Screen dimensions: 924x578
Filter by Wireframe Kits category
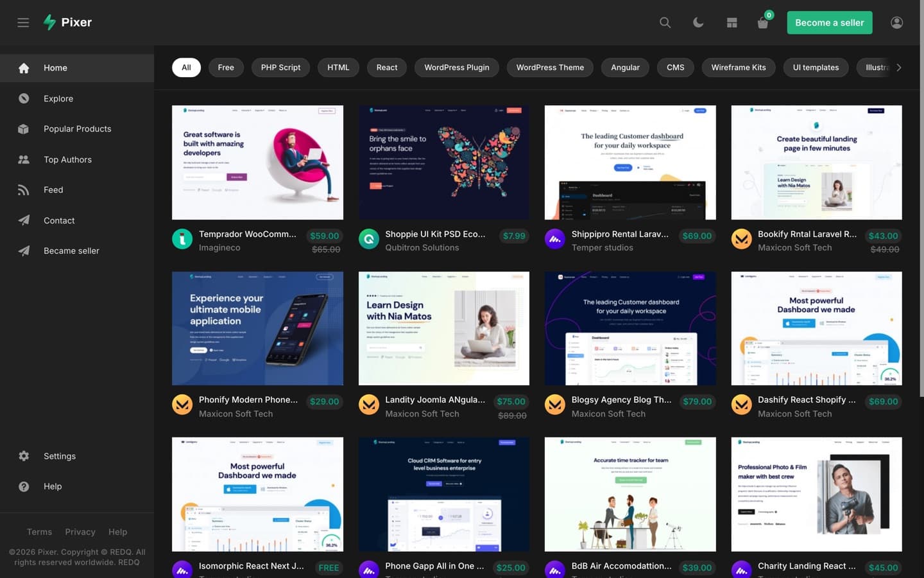[x=739, y=67]
